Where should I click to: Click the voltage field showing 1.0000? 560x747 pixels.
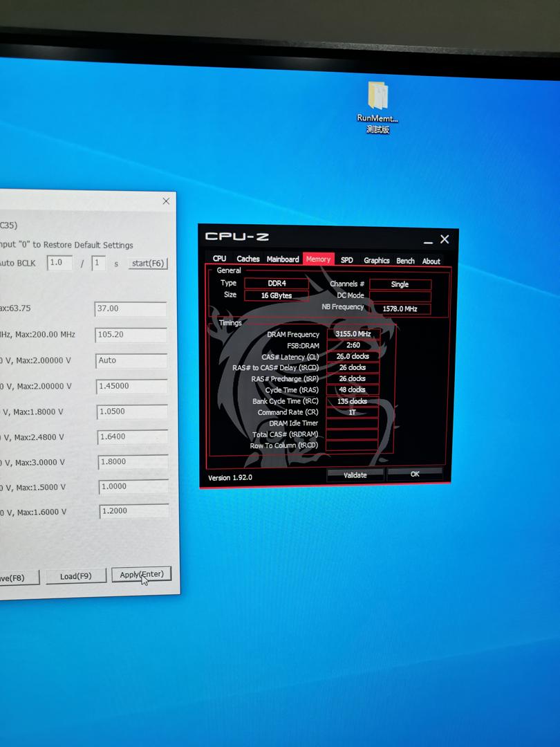pyautogui.click(x=134, y=487)
